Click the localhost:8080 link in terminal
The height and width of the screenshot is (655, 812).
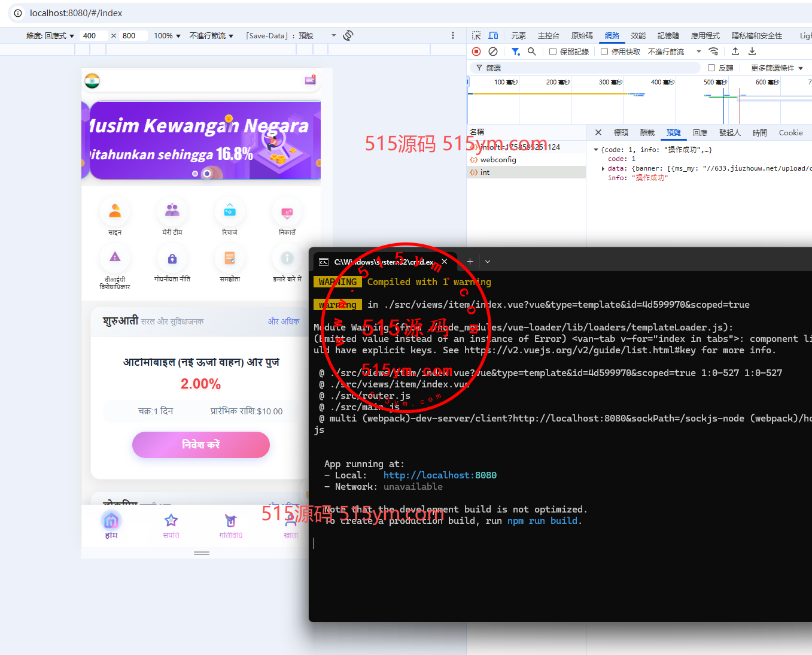coord(440,475)
